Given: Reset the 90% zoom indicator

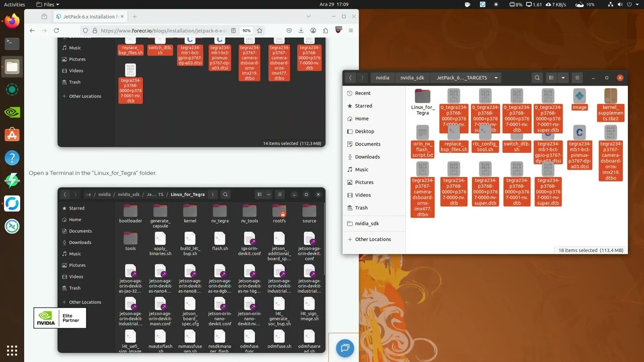Looking at the screenshot, I should click(247, 31).
